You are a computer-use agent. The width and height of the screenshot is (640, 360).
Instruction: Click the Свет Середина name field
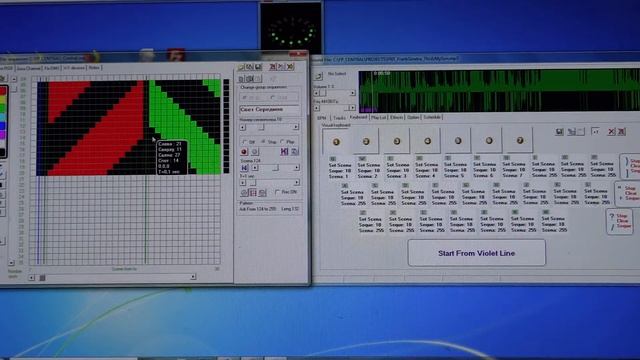click(269, 109)
